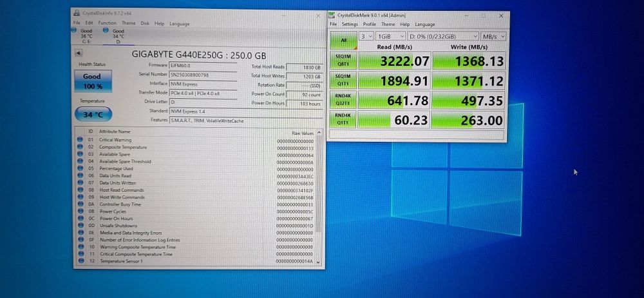Click the previous-disk arrow in CrystalDiskInfo

(79, 53)
